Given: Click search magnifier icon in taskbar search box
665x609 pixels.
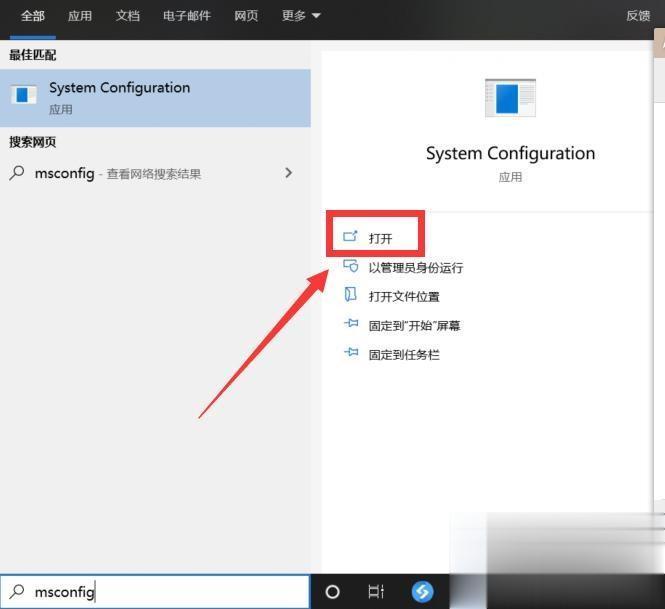Looking at the screenshot, I should [17, 591].
